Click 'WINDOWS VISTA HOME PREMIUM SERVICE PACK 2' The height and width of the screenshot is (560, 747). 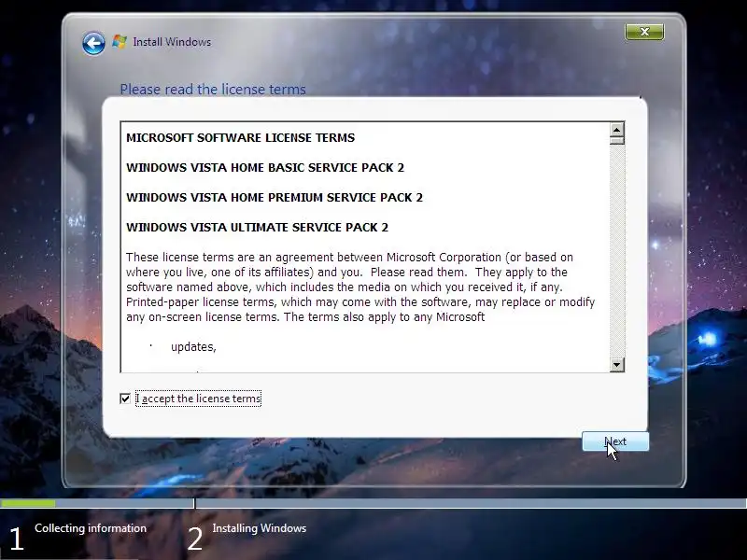tap(275, 198)
